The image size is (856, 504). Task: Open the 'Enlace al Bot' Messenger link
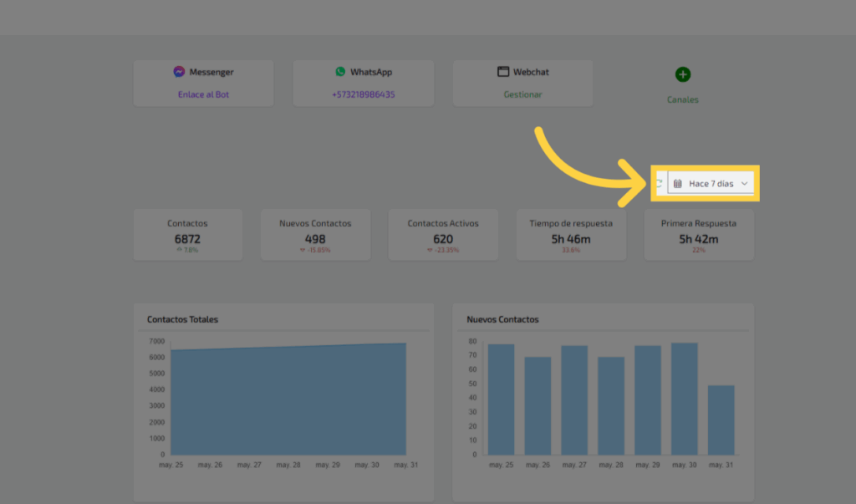203,94
